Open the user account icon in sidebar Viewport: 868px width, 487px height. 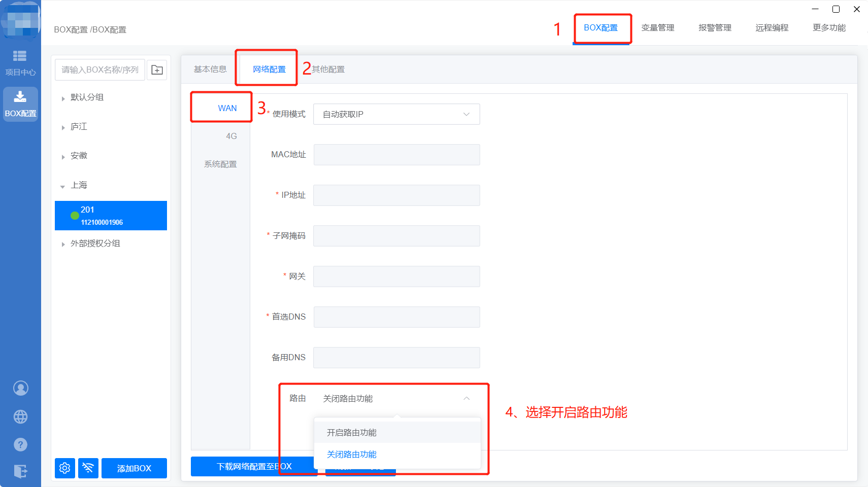[20, 388]
